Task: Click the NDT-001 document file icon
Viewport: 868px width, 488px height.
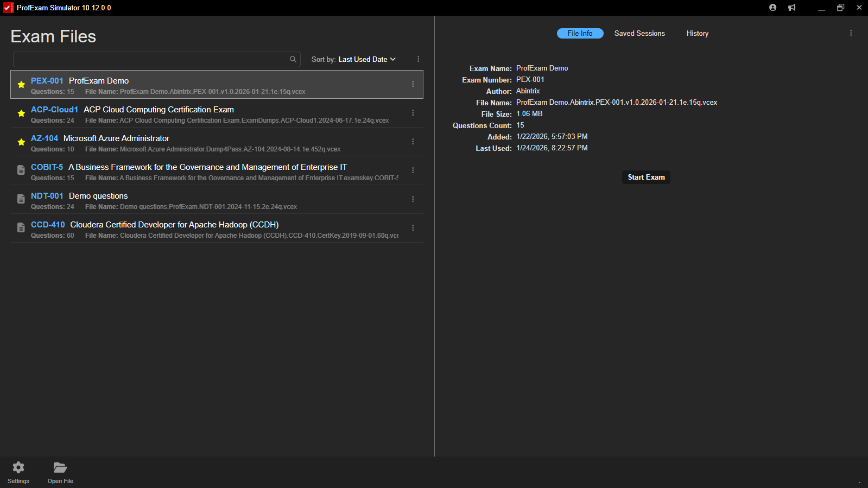Action: coord(21,199)
